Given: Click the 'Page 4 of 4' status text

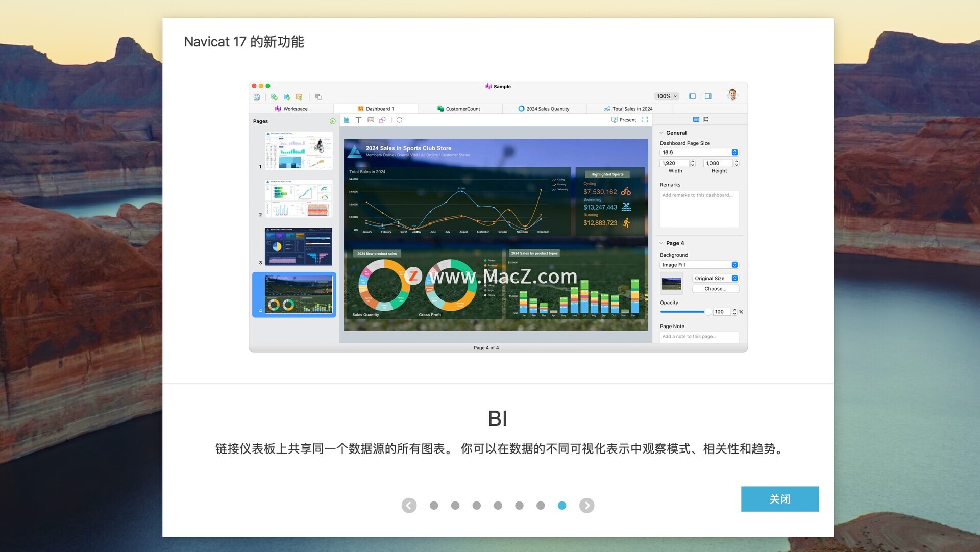Looking at the screenshot, I should (486, 348).
